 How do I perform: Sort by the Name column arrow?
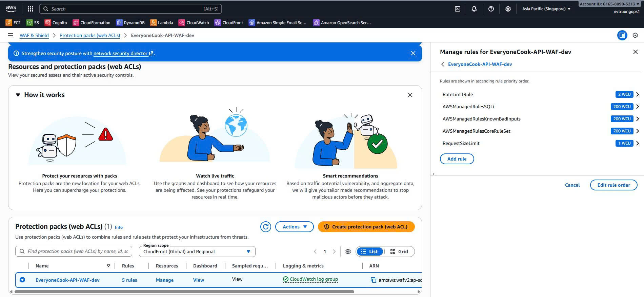click(x=108, y=266)
